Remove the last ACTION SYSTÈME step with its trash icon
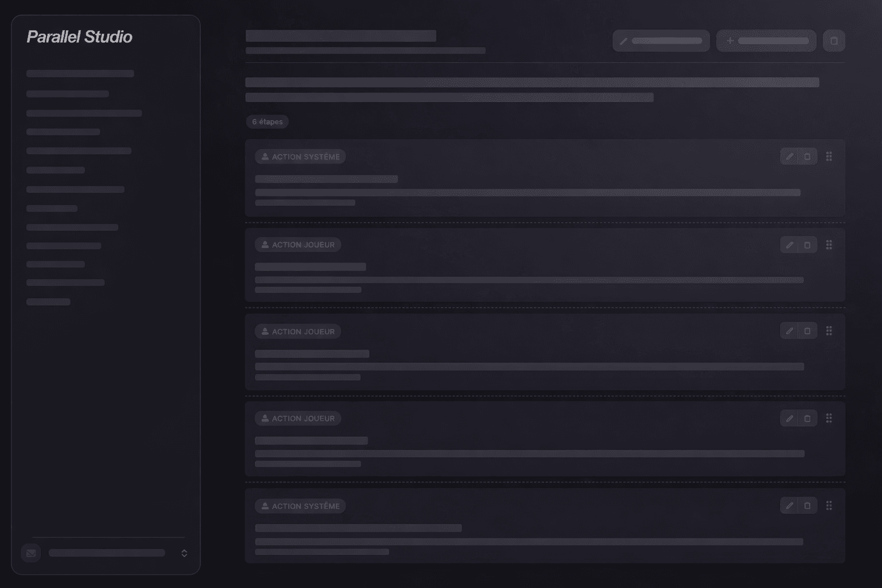882x588 pixels. [807, 506]
